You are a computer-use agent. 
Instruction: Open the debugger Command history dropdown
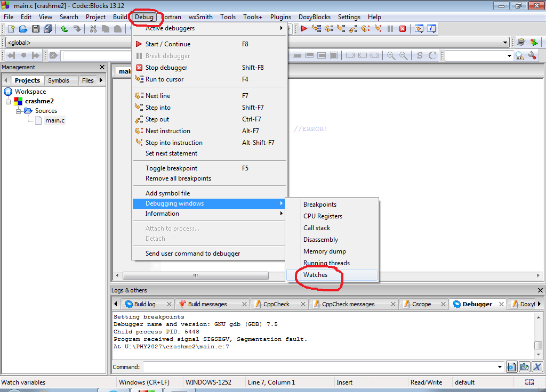click(x=500, y=367)
